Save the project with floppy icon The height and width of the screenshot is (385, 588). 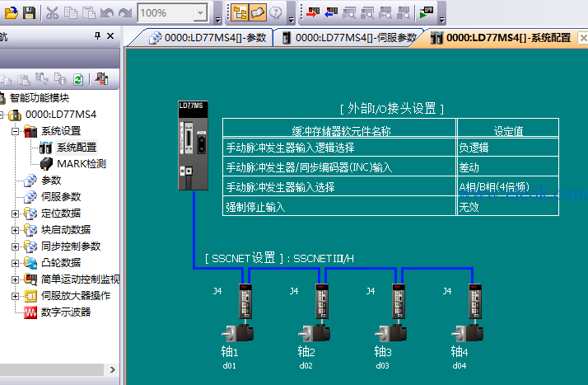[x=30, y=12]
